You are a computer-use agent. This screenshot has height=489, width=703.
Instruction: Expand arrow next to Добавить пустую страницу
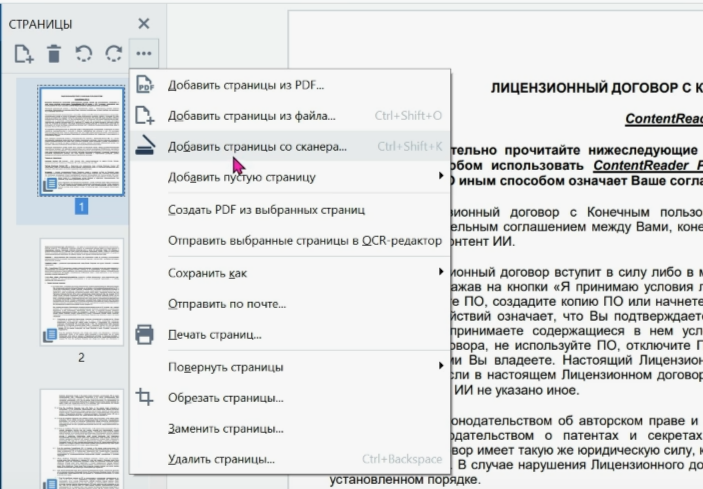(441, 176)
